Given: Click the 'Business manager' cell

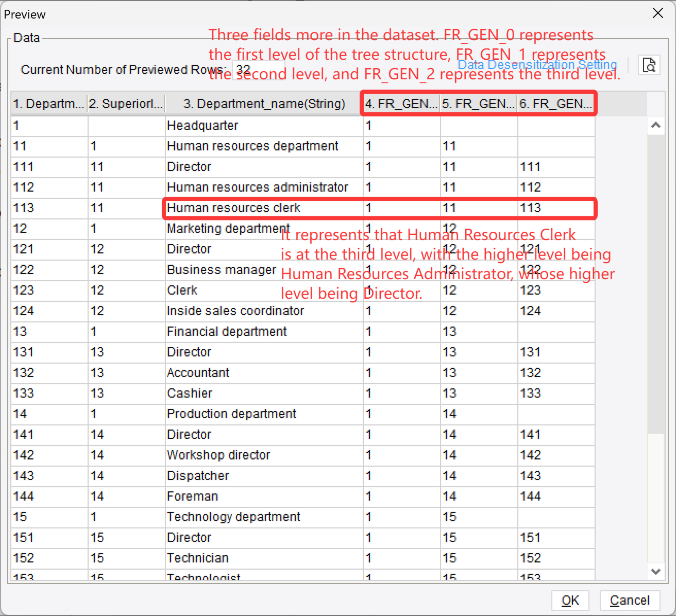Looking at the screenshot, I should pos(264,270).
